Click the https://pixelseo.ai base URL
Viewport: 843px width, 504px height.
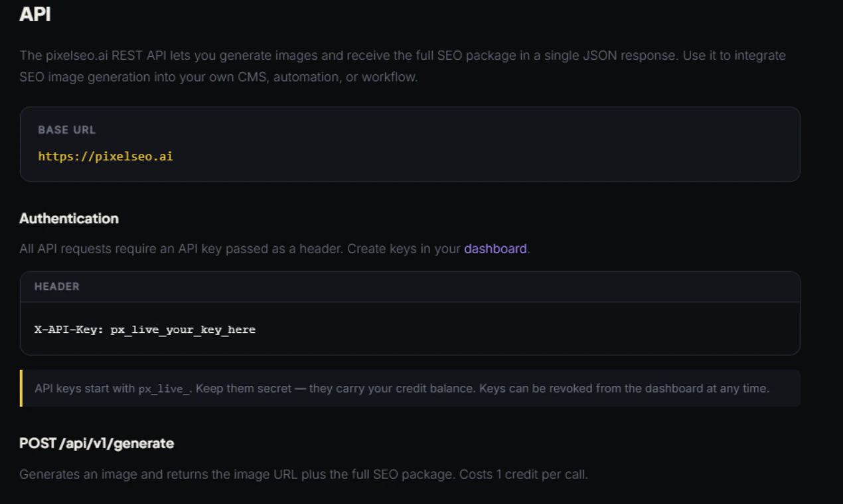pyautogui.click(x=105, y=157)
